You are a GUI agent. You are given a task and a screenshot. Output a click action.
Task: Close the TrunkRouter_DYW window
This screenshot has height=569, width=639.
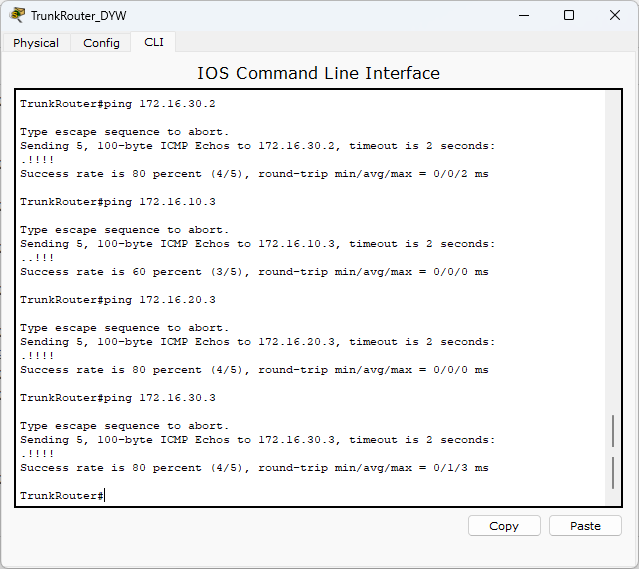615,15
